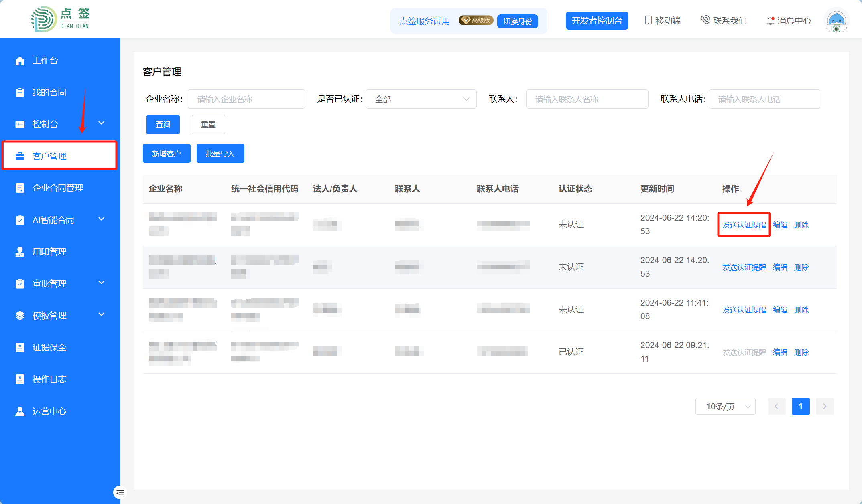This screenshot has height=504, width=862.
Task: Click the 客户管理 briefcase icon
Action: [20, 156]
